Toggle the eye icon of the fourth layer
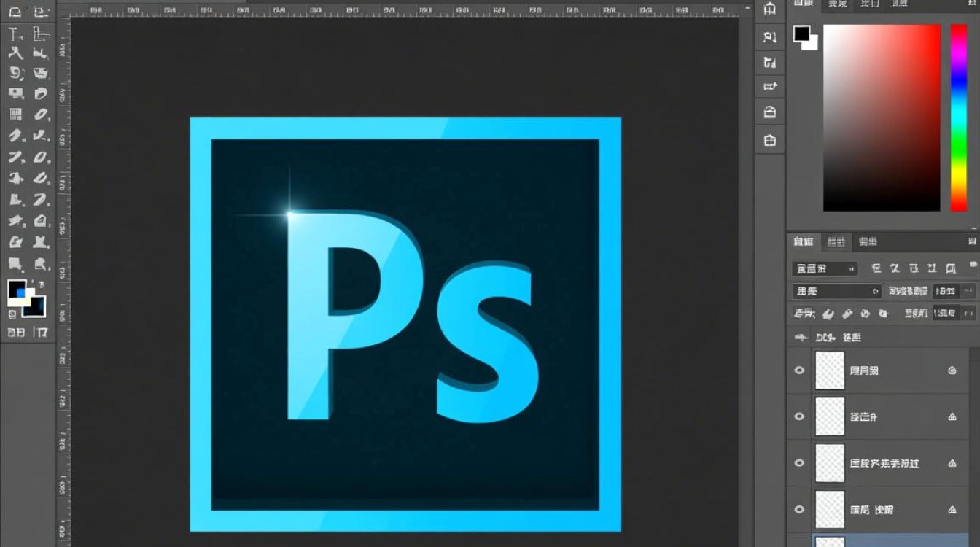 tap(799, 510)
